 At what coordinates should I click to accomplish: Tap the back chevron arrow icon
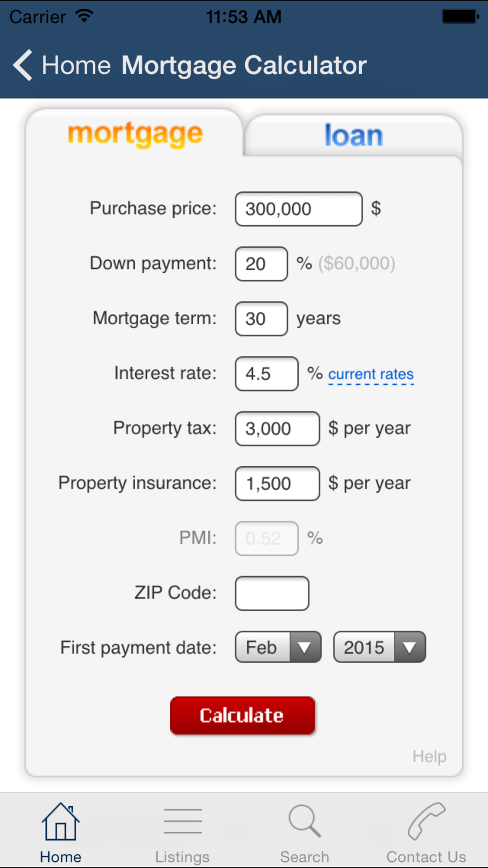22,65
